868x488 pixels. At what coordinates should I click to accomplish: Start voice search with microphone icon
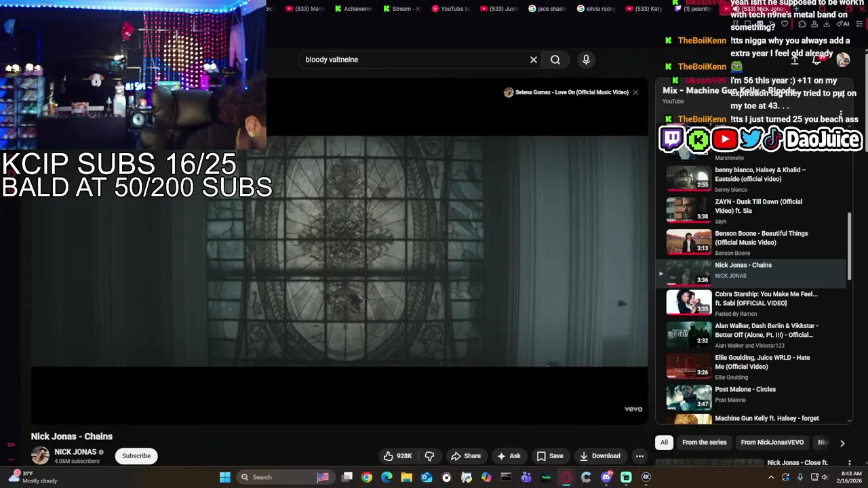click(586, 60)
